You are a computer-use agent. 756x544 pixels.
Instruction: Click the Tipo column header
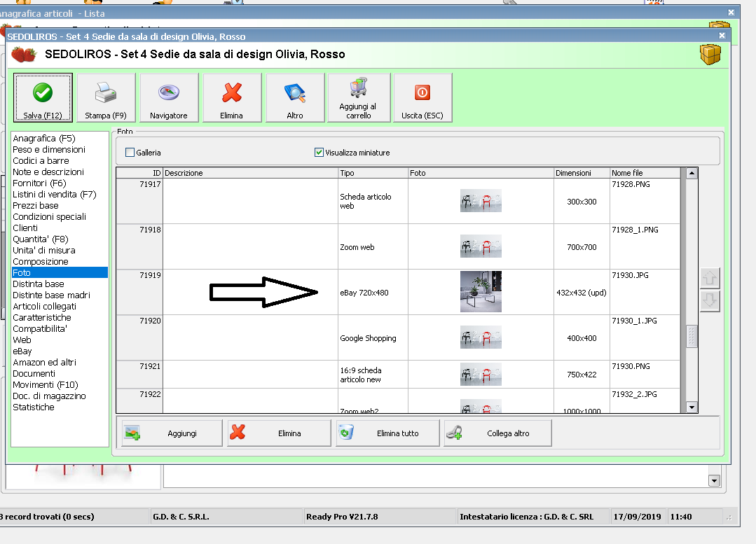pyautogui.click(x=373, y=173)
